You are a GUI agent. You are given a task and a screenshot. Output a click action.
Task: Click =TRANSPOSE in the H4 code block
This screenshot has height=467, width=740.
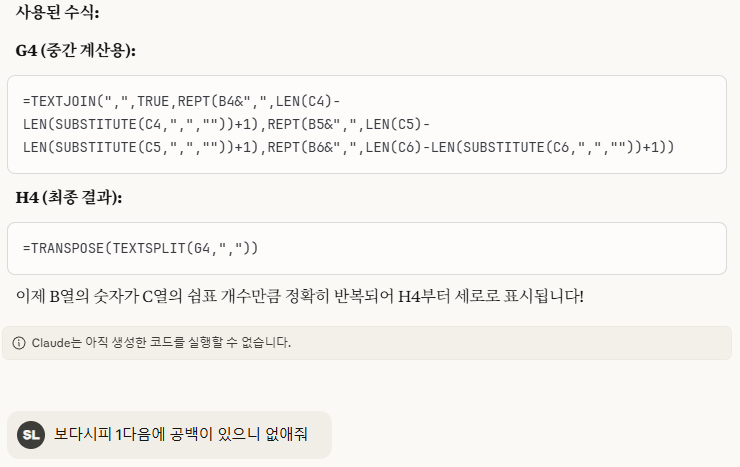[x=63, y=248]
